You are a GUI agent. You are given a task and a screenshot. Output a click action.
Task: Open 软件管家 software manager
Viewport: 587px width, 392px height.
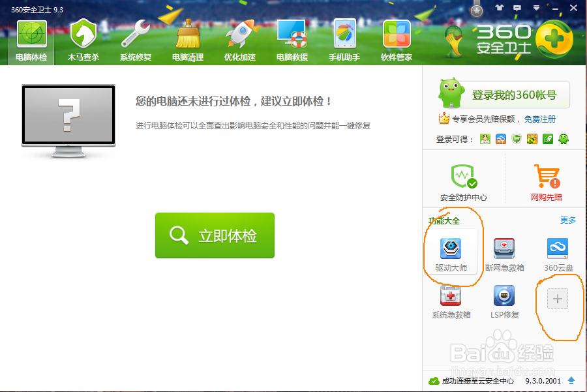point(397,42)
